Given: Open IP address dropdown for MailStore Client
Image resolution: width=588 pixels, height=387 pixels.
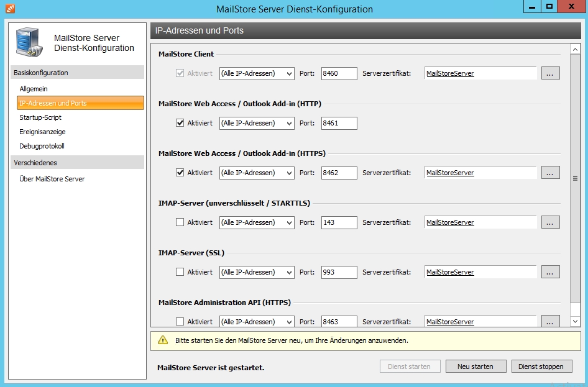Looking at the screenshot, I should tap(257, 73).
